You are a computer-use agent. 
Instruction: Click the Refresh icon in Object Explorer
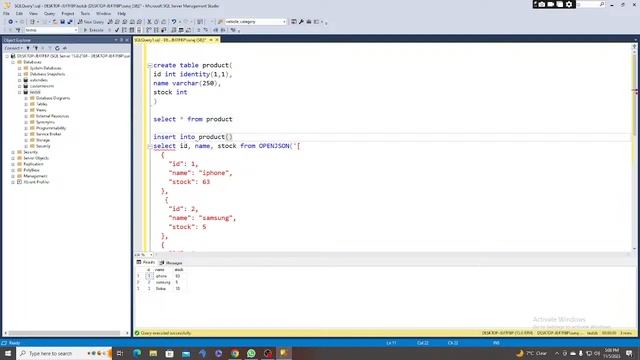pos(57,48)
